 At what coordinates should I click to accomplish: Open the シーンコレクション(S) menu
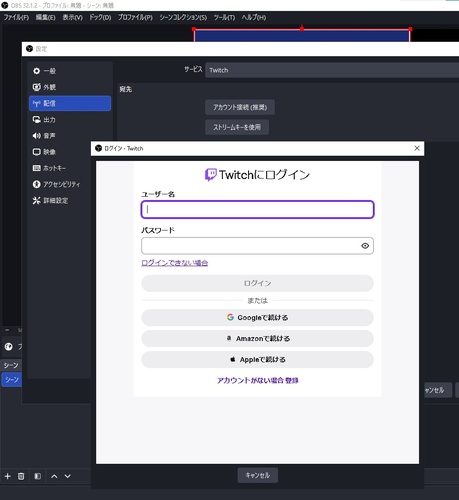183,17
